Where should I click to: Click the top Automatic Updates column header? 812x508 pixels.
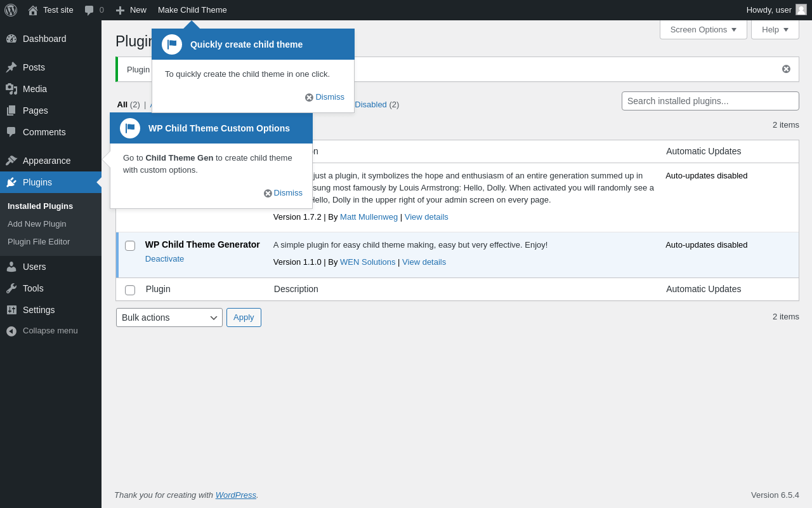click(x=704, y=151)
